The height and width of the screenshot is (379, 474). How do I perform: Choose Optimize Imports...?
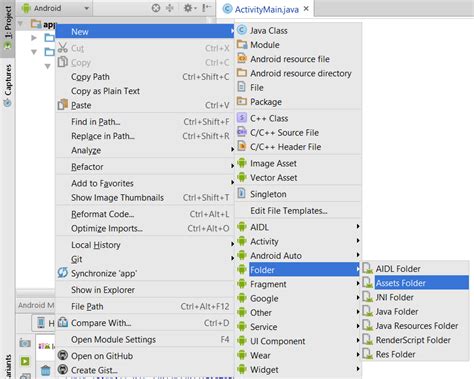(144, 228)
